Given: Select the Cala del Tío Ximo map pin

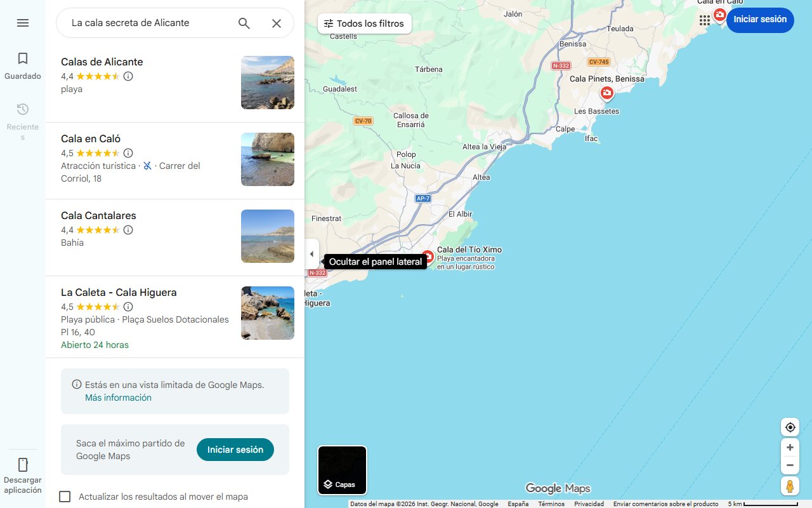Looking at the screenshot, I should click(427, 257).
